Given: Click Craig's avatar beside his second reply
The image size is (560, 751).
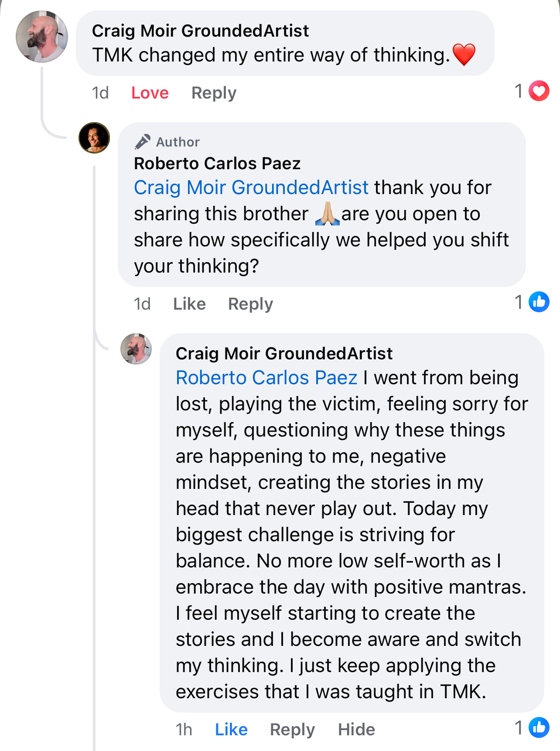Looking at the screenshot, I should 136,350.
